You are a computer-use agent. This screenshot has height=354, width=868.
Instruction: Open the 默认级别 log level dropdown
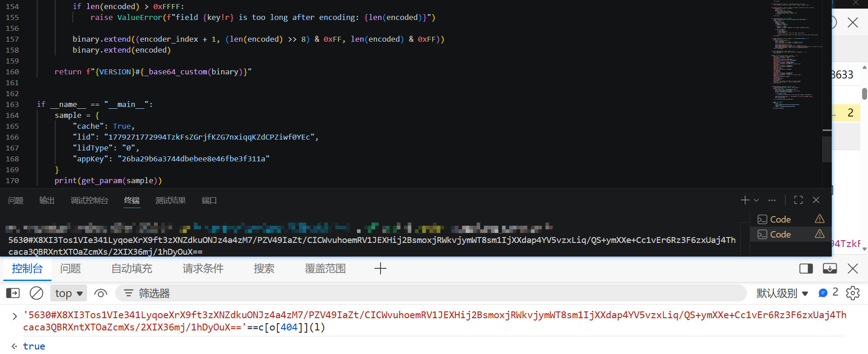coord(782,293)
